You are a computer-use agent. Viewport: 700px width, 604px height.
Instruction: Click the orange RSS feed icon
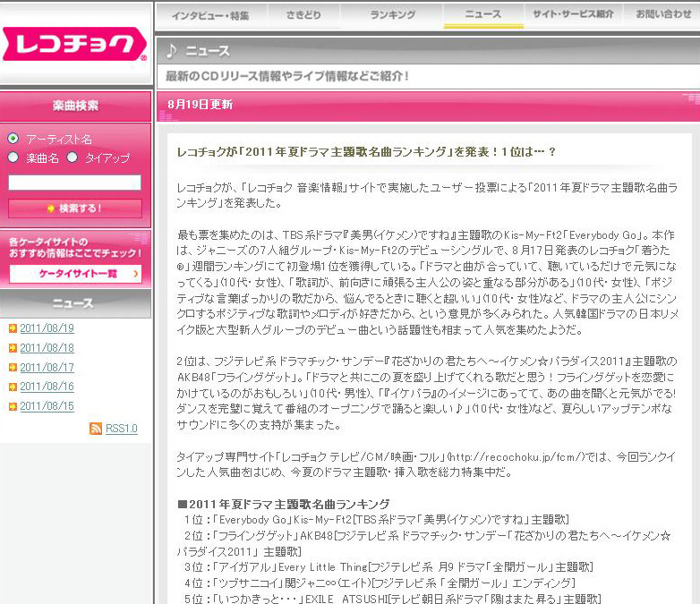[x=96, y=429]
